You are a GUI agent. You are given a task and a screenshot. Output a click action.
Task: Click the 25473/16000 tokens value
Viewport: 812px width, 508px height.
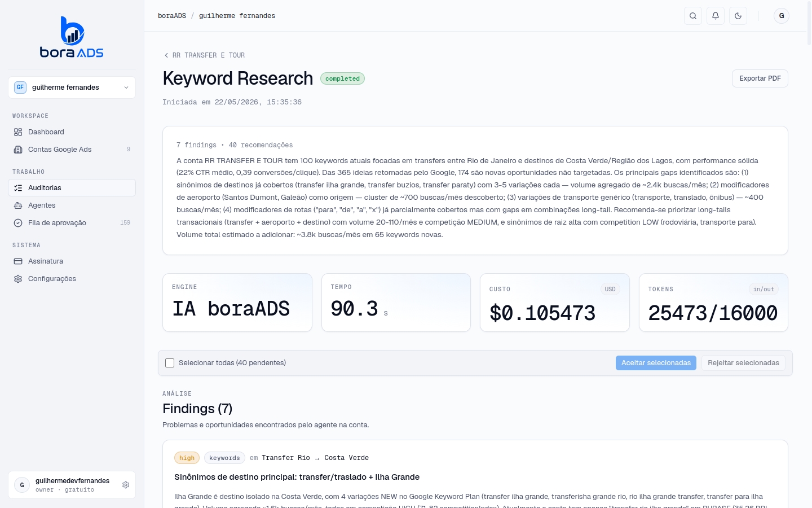coord(713,313)
